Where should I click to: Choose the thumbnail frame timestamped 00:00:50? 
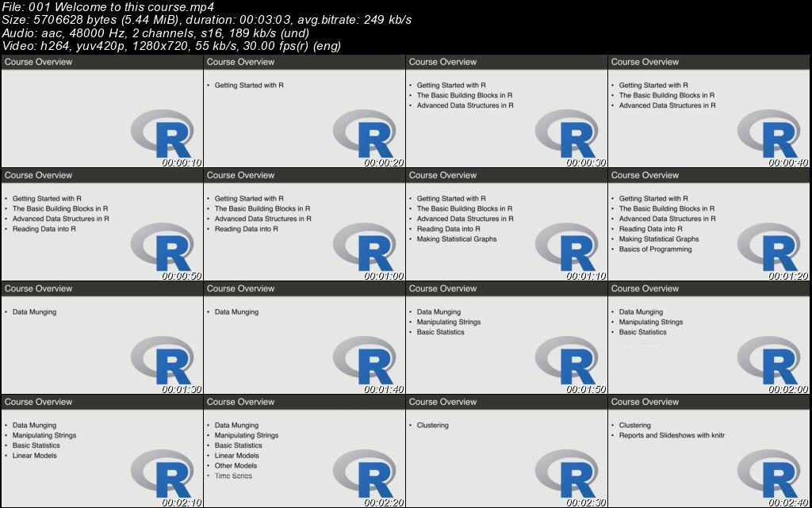tap(102, 224)
